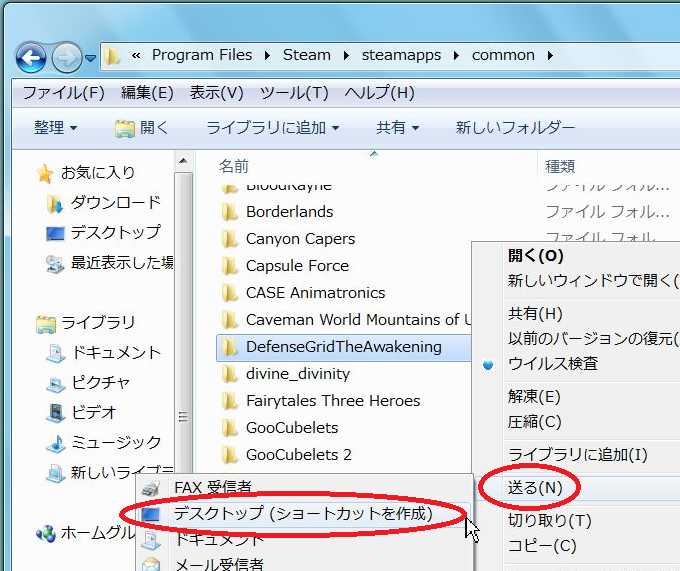Sort by the 種類 column header
This screenshot has height=571, width=680.
(560, 166)
